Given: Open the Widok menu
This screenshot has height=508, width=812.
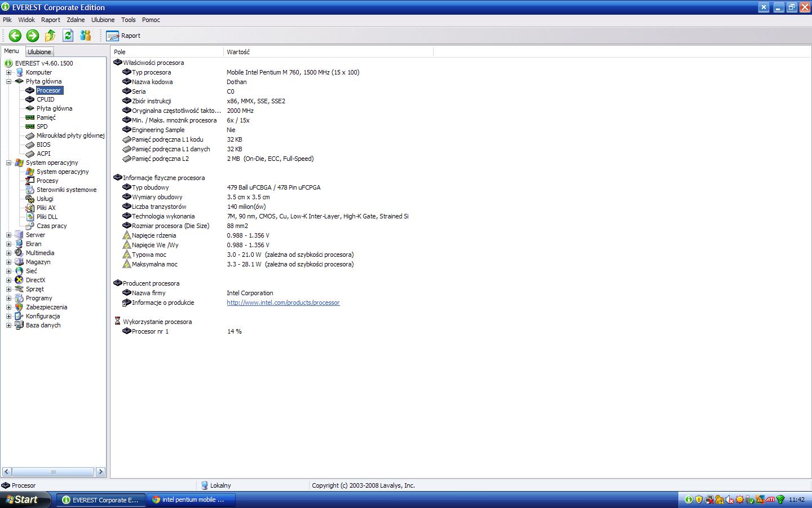Looking at the screenshot, I should 27,20.
